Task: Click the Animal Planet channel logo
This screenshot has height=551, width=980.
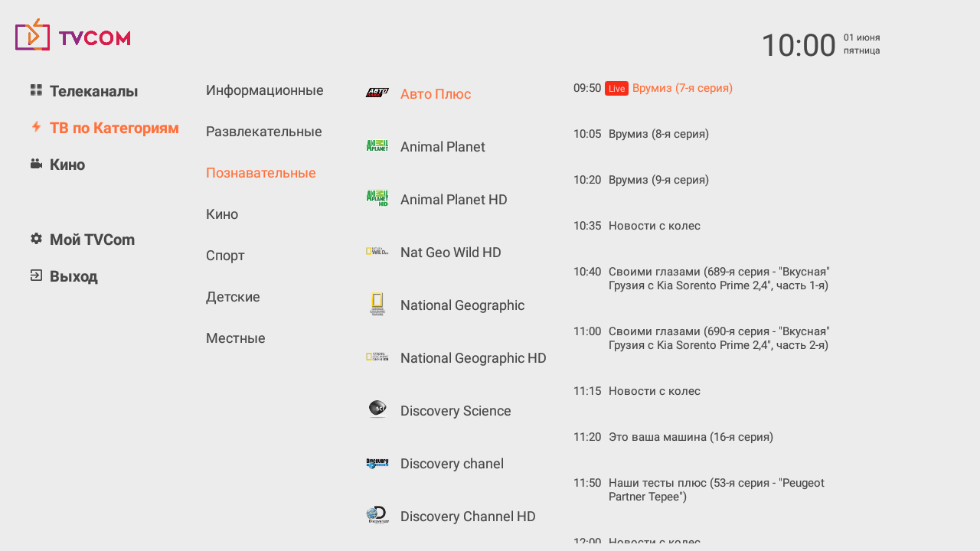Action: point(377,146)
